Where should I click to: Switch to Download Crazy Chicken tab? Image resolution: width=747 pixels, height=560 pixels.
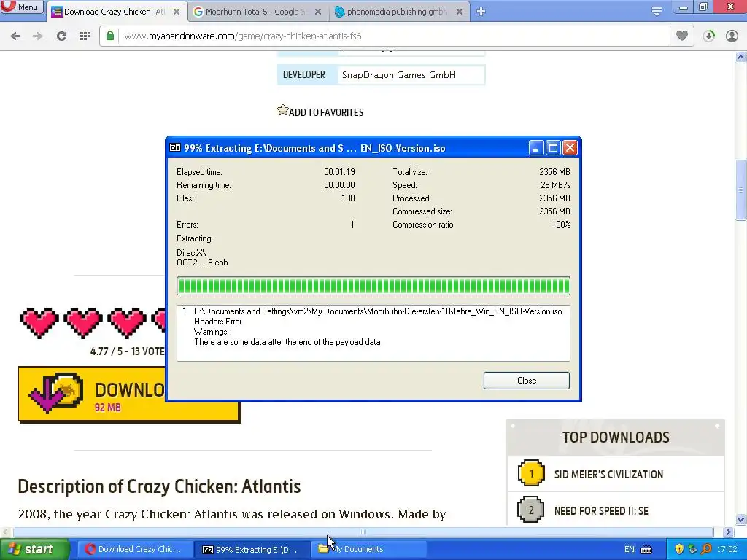click(116, 12)
